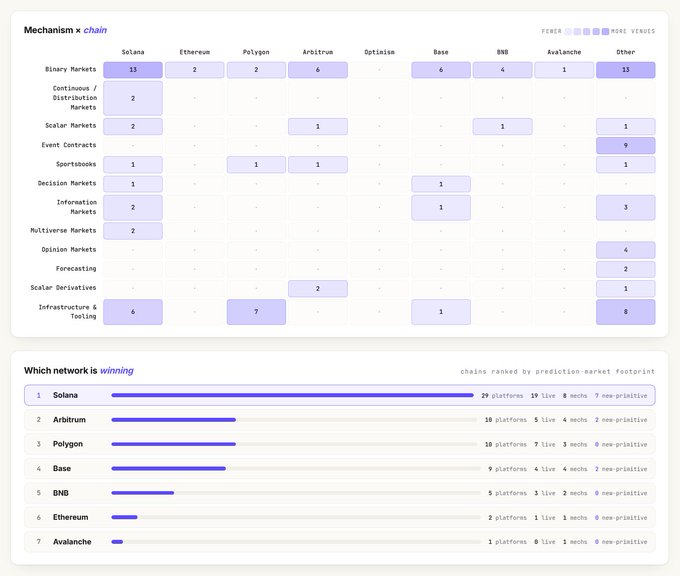Select the Multiverse Markets row label
The width and height of the screenshot is (680, 576).
[63, 230]
